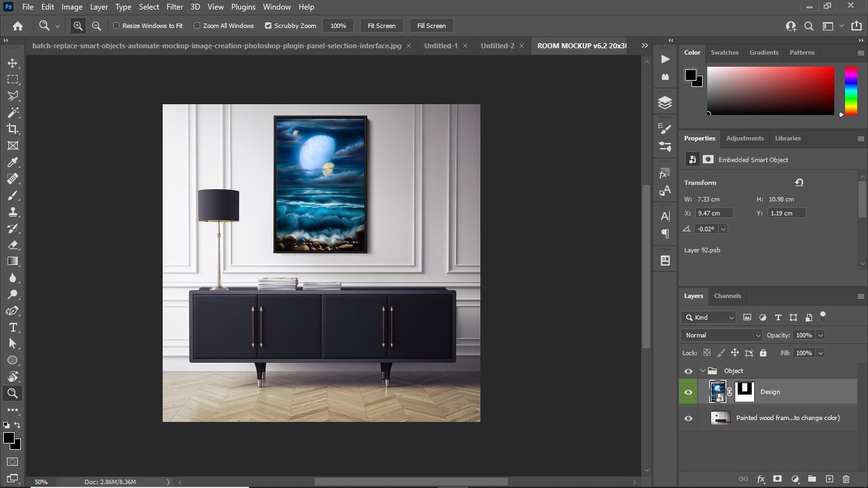Screen dimensions: 868x488
Task: Open the Filter menu
Action: [174, 7]
